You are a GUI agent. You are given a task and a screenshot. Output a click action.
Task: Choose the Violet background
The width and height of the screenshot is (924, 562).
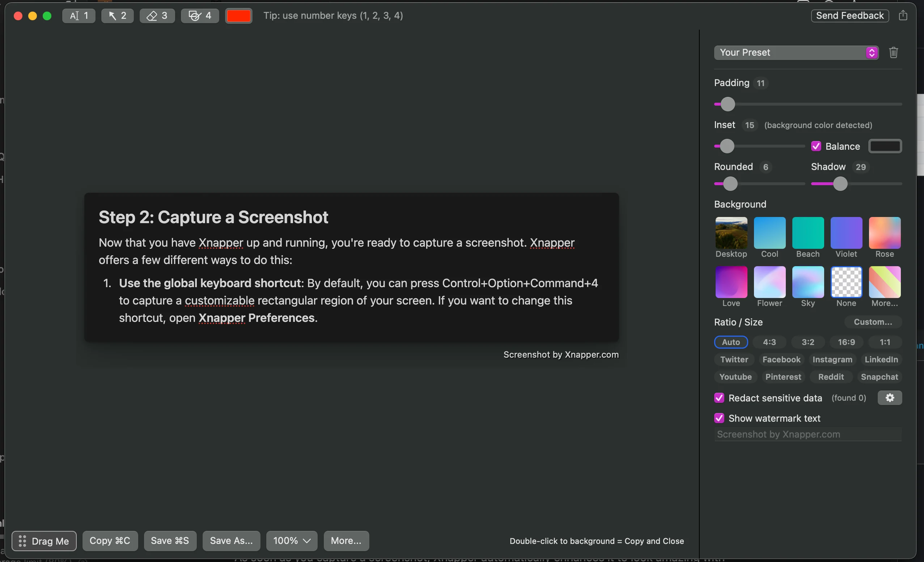(846, 233)
